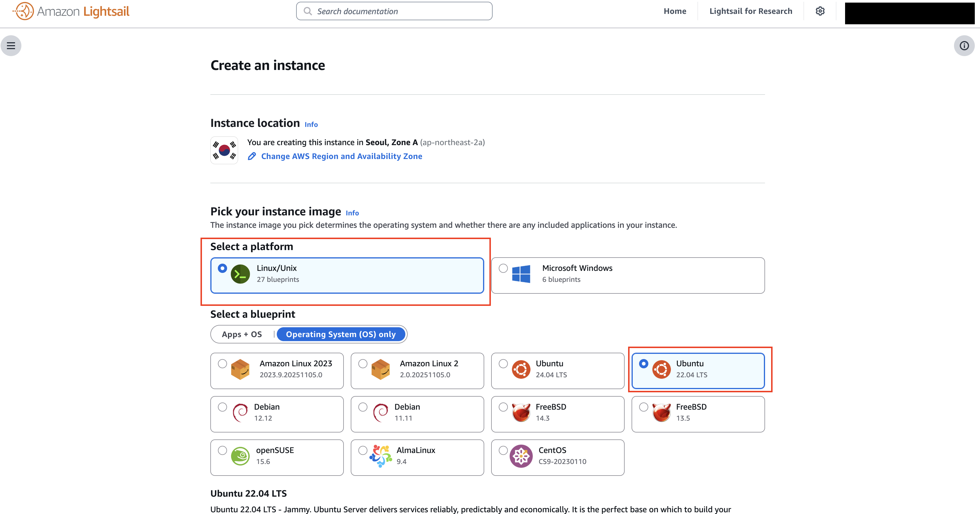Click the Ubuntu 22.04 LTS logo icon
Screen dimensions: 980x514
tap(662, 369)
